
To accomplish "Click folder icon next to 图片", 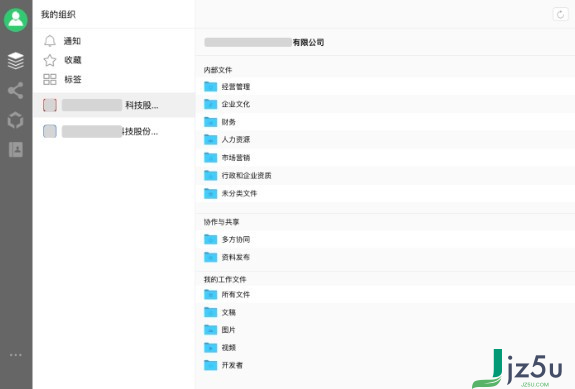I will click(210, 330).
